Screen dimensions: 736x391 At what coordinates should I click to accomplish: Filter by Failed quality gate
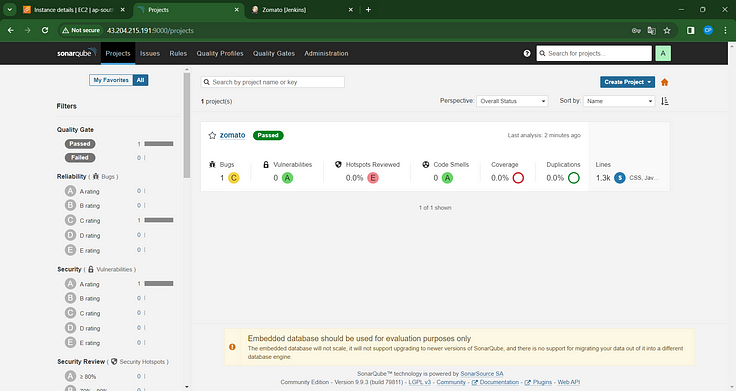[80, 158]
